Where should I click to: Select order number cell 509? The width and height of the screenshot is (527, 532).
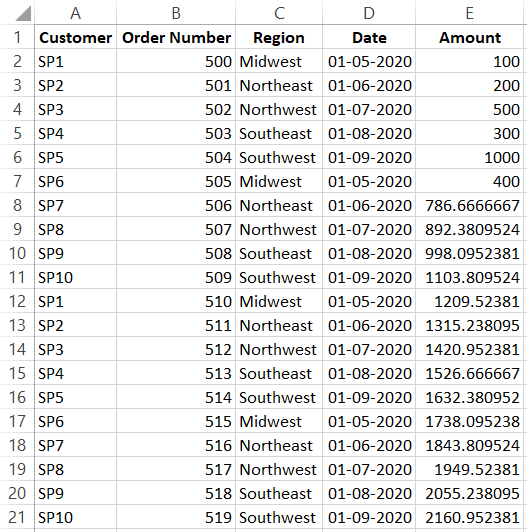coord(176,277)
